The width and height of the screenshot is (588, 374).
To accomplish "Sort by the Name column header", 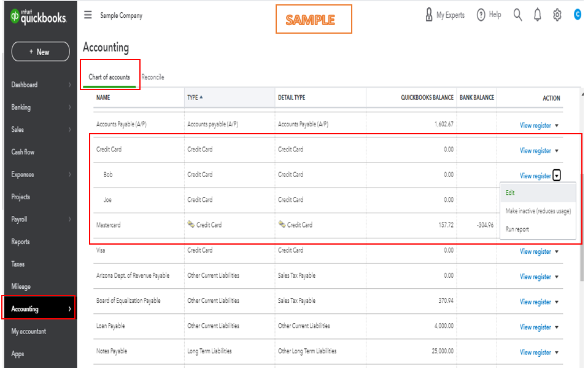I will click(103, 97).
